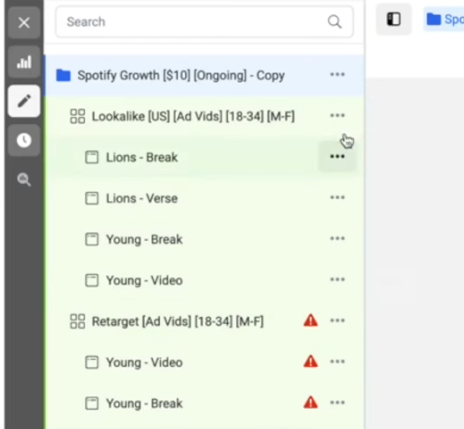Close the editing panel with the X icon
The width and height of the screenshot is (464, 429).
click(24, 23)
